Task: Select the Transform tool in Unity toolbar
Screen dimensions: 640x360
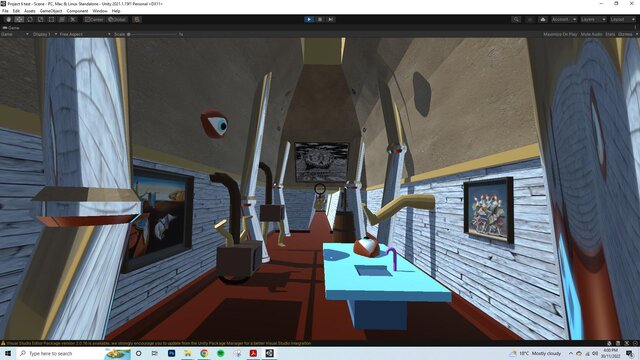Action: pyautogui.click(x=62, y=19)
